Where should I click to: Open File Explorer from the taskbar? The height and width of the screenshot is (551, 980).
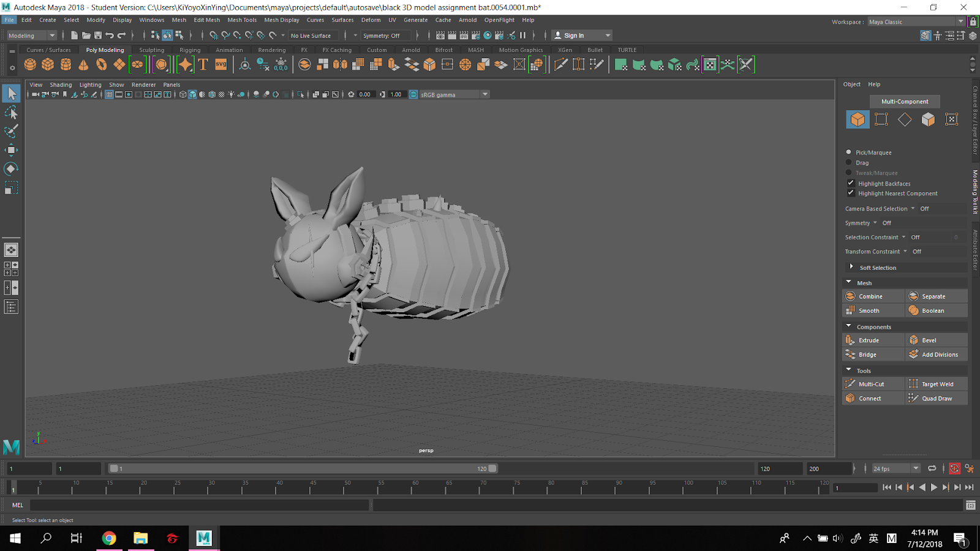point(141,538)
